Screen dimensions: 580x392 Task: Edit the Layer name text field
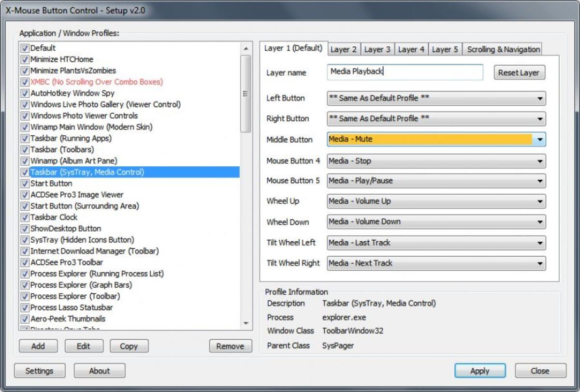pos(405,72)
